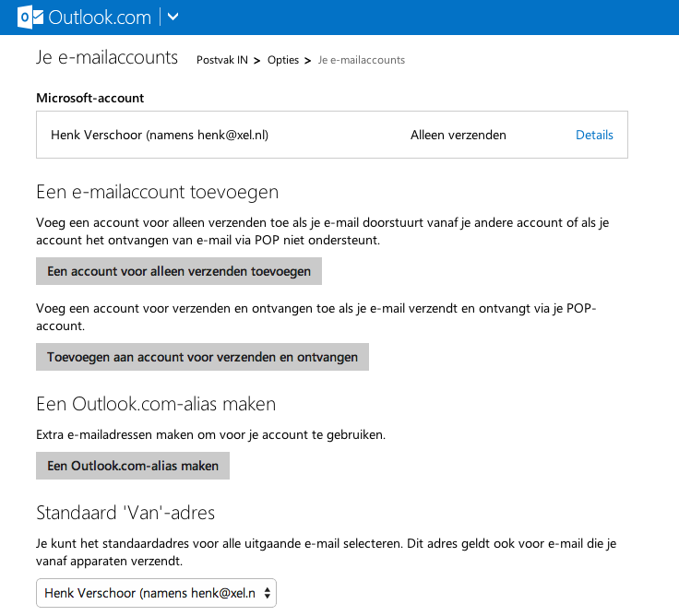This screenshot has height=616, width=679.
Task: Click the 'Alleen verzenden' status text
Action: pos(458,135)
